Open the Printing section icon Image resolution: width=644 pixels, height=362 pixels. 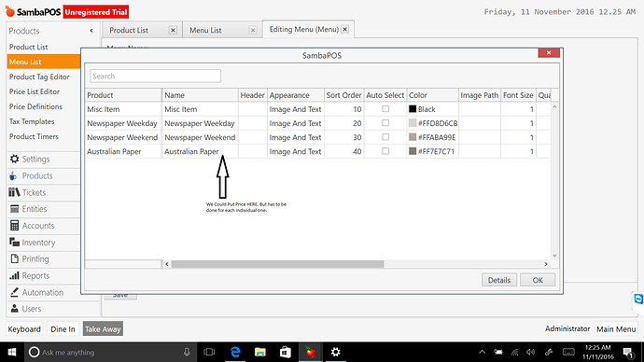(14, 259)
